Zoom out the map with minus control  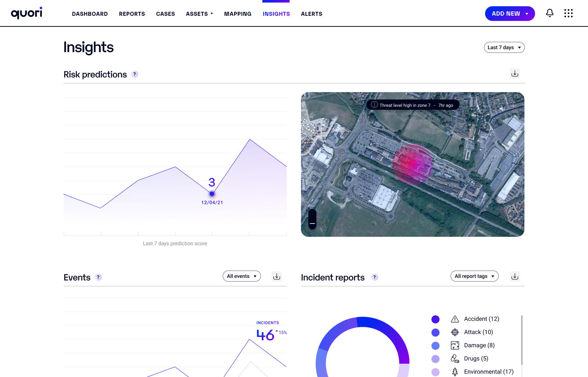click(312, 224)
